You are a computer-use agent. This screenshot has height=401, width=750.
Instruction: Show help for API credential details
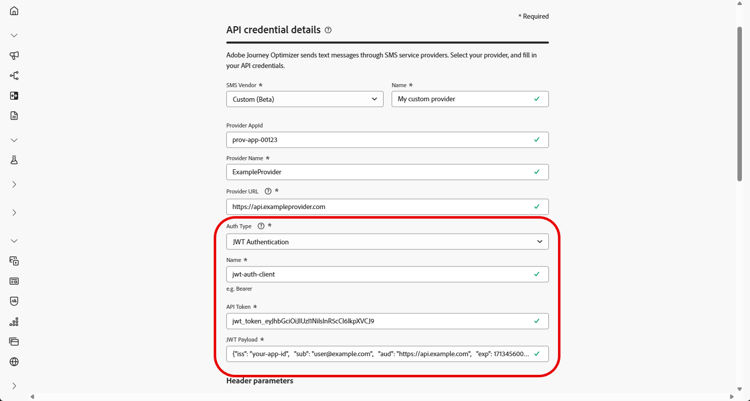tap(328, 31)
